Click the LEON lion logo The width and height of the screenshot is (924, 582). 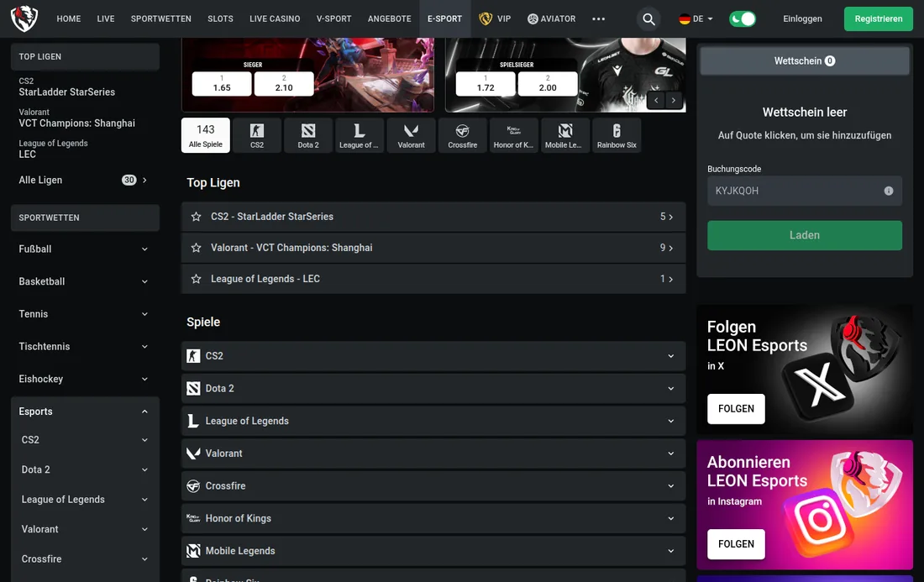click(24, 18)
